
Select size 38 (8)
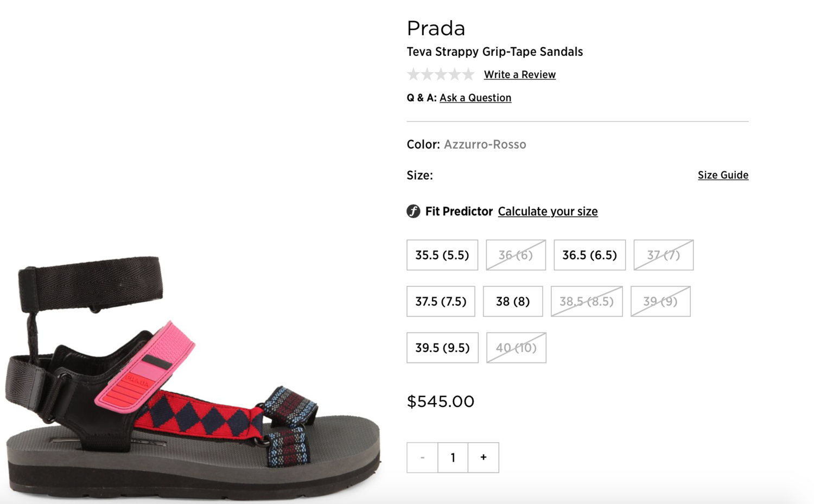coord(512,301)
